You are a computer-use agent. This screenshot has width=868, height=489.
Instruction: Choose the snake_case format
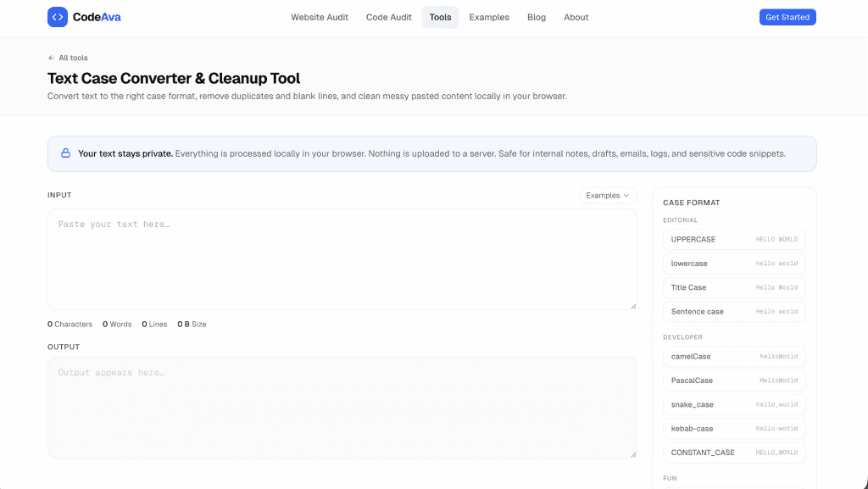(x=734, y=404)
